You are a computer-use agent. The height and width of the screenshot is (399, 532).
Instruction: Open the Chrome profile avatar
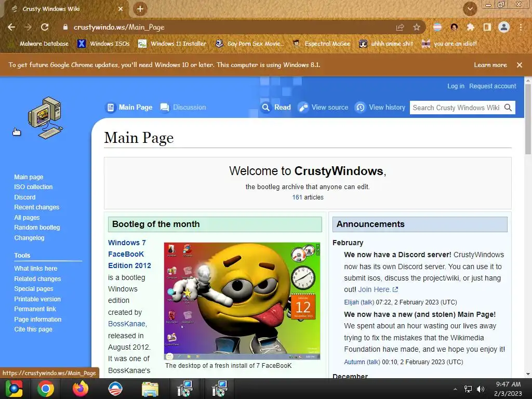click(504, 27)
